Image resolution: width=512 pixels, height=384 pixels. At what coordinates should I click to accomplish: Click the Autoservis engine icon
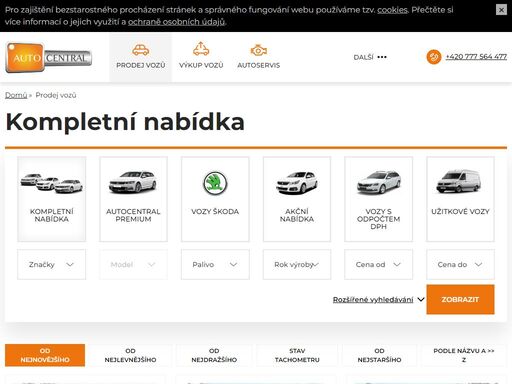click(x=259, y=50)
